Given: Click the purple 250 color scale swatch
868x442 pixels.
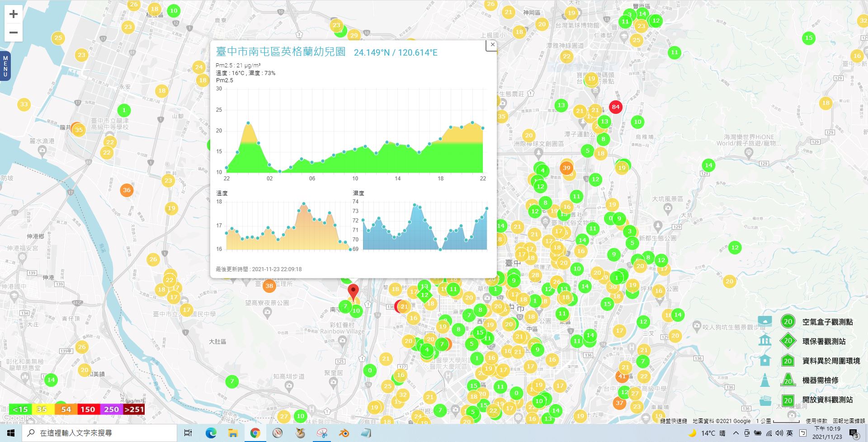Looking at the screenshot, I should click(111, 409).
